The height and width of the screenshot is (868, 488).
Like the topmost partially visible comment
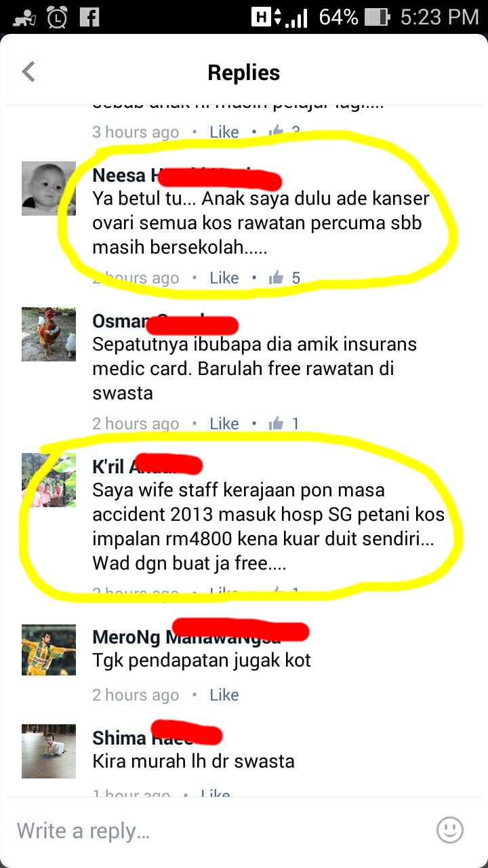point(224,132)
